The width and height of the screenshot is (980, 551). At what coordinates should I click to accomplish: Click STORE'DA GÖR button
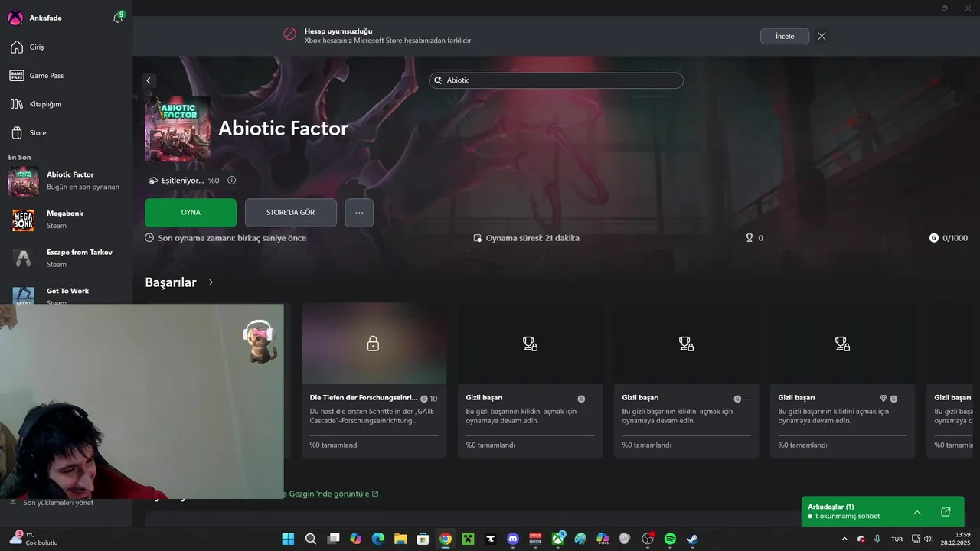coord(291,213)
